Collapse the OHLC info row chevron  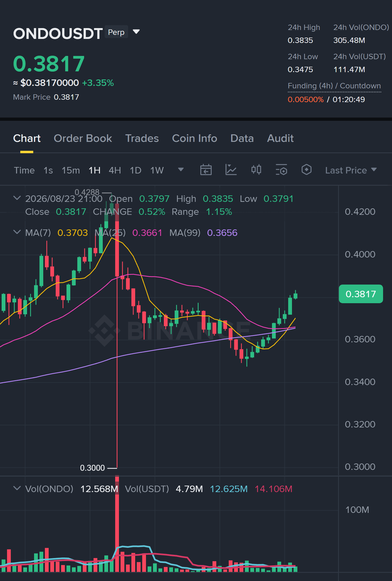17,198
